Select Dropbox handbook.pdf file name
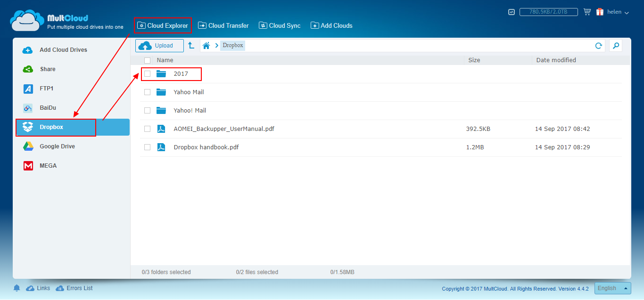 [x=206, y=147]
